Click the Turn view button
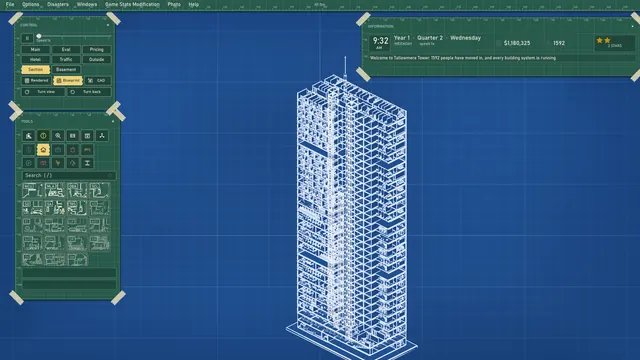 coord(43,92)
